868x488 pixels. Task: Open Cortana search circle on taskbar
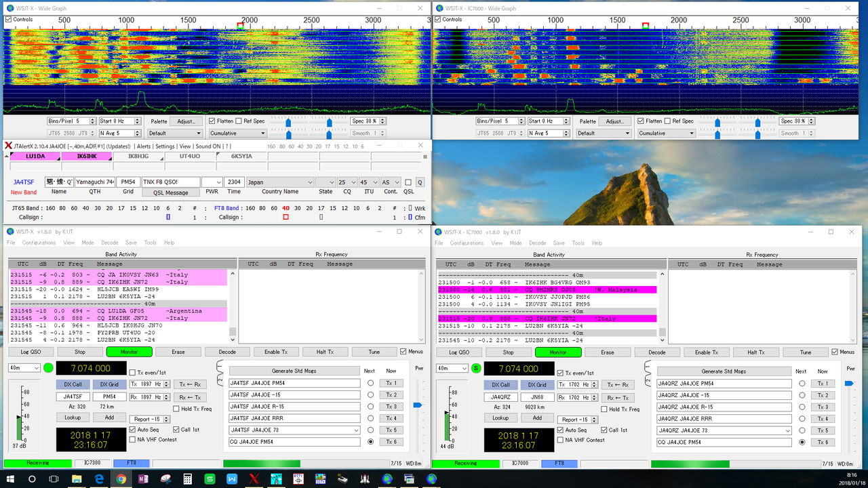pos(32,479)
